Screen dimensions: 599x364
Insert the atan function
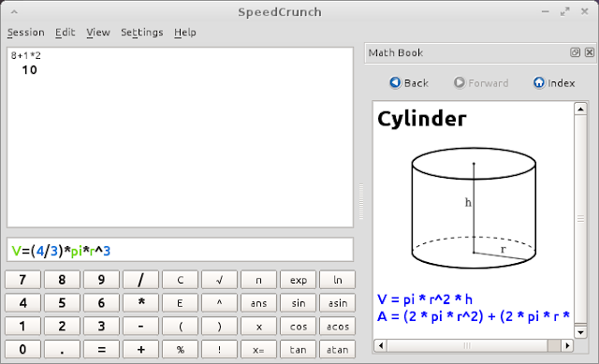(x=337, y=349)
